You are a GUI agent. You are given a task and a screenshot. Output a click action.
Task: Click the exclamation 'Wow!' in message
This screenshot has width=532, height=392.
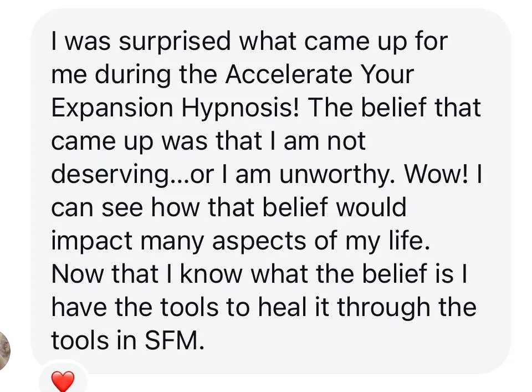438,175
